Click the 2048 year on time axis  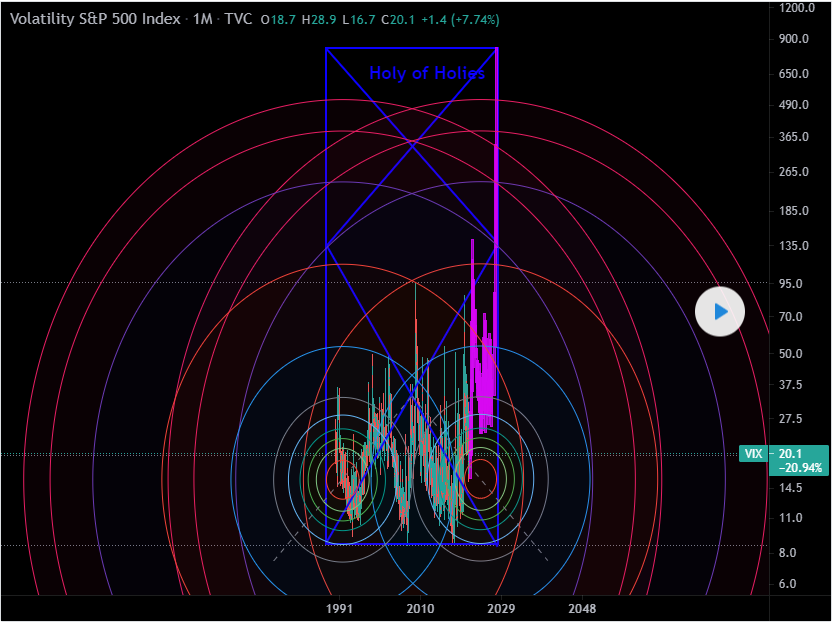pyautogui.click(x=581, y=608)
